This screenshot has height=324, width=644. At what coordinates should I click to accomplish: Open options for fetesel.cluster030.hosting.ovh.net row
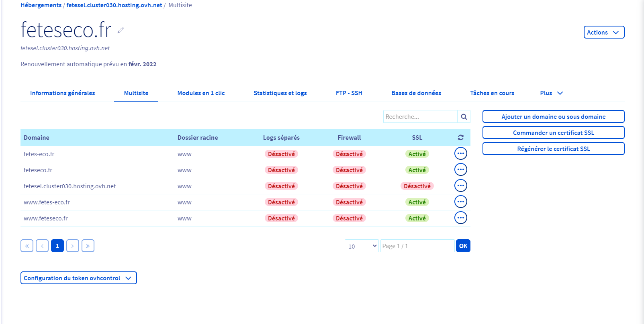(460, 186)
